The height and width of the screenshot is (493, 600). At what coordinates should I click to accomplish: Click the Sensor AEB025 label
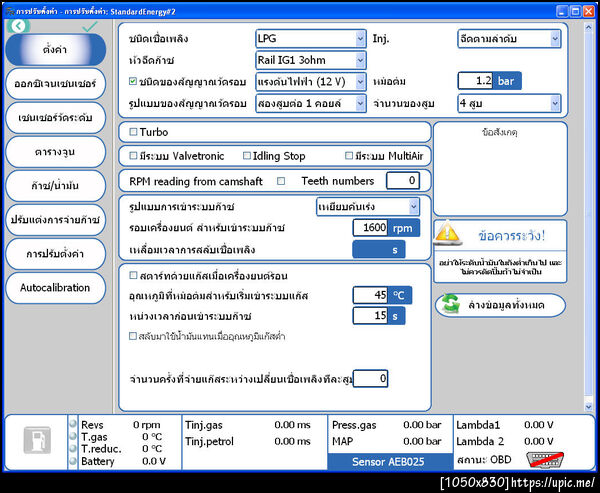pyautogui.click(x=388, y=462)
